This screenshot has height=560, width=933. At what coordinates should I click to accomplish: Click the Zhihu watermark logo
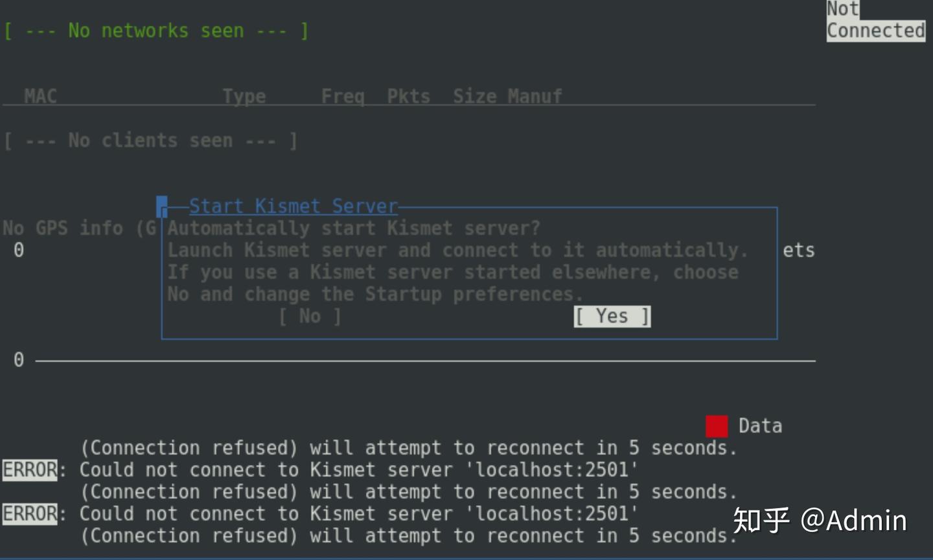tap(761, 521)
